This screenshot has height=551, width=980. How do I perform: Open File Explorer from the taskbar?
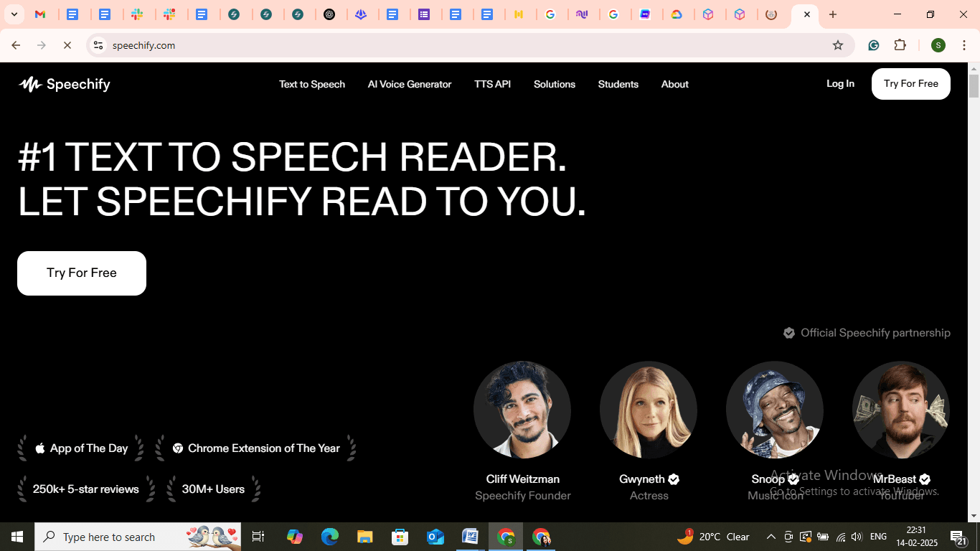click(365, 537)
